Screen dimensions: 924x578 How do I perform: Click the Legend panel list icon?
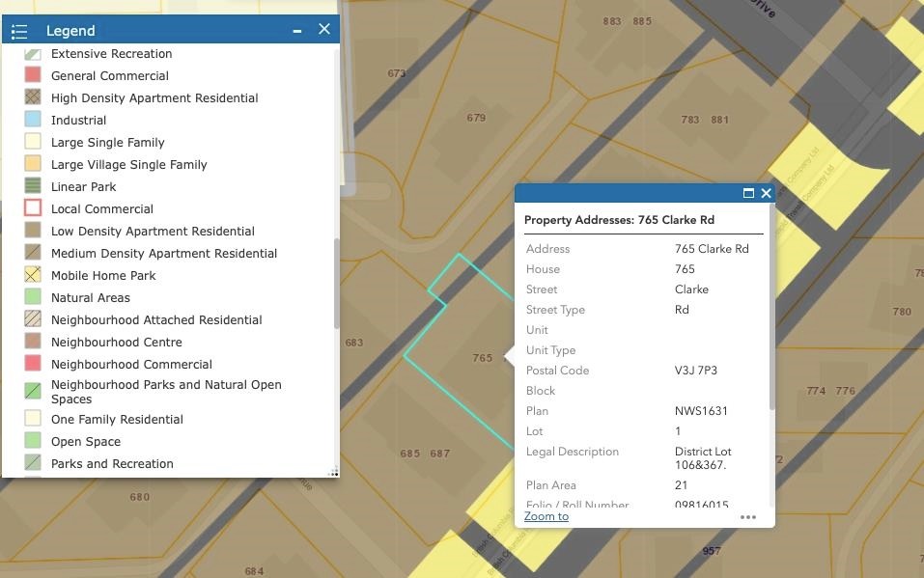18,31
